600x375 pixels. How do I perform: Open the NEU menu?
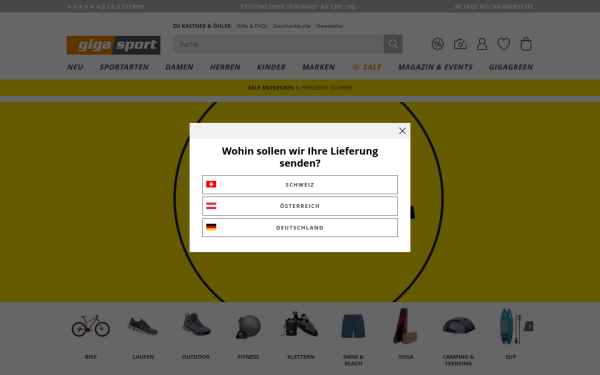coord(75,67)
